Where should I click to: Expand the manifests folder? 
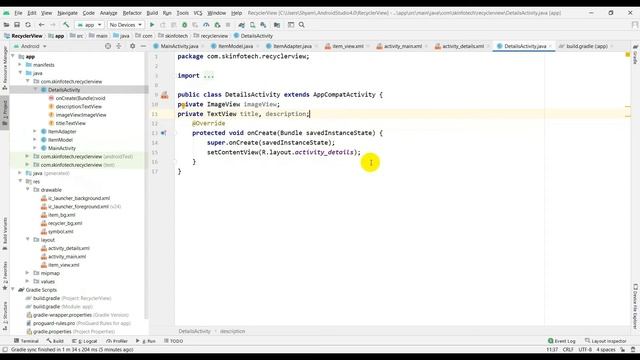20,64
